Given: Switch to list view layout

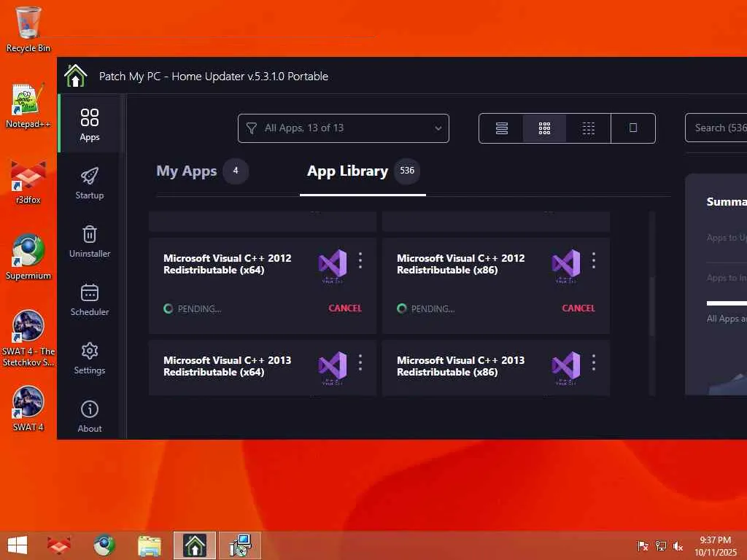Looking at the screenshot, I should [x=501, y=128].
